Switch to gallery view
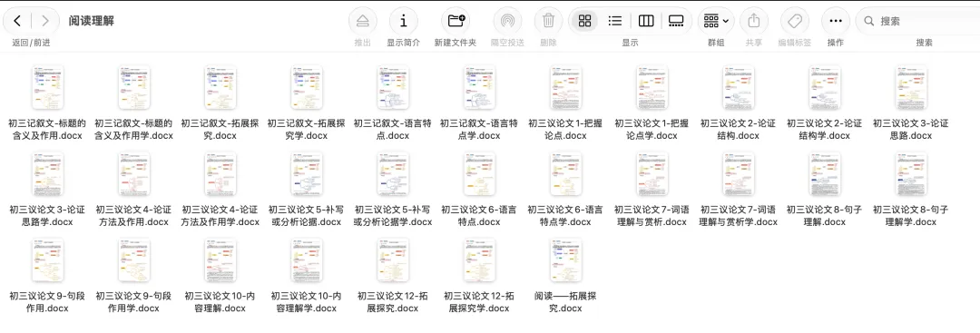 click(676, 21)
